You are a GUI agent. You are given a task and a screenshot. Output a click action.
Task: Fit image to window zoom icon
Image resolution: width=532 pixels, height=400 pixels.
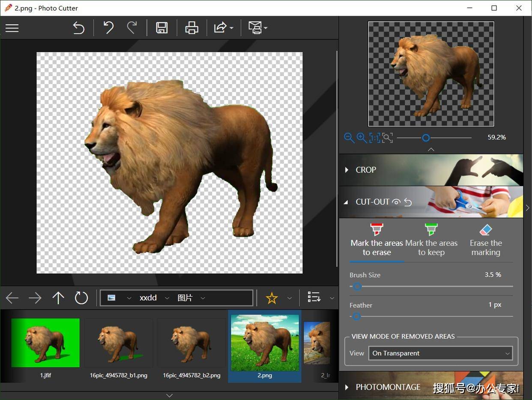(387, 138)
